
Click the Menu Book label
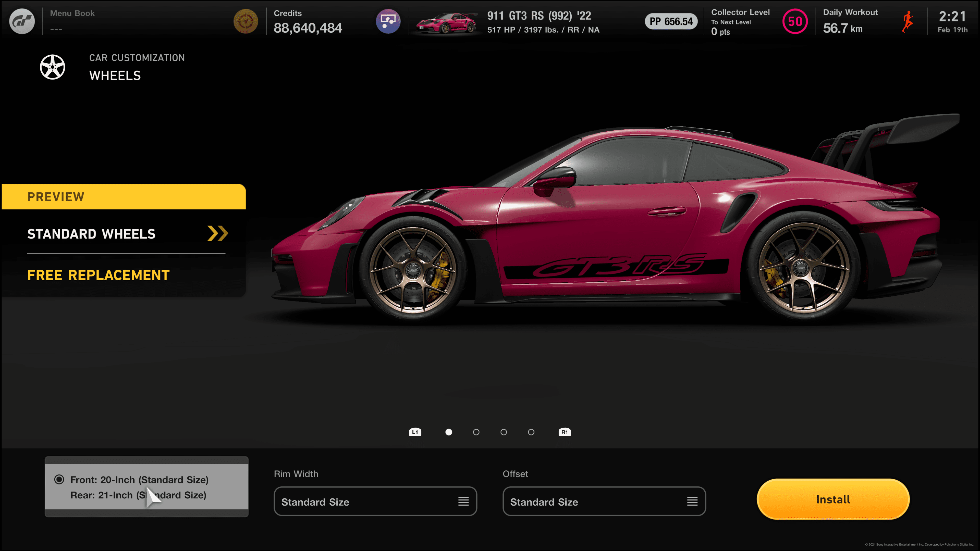(72, 13)
